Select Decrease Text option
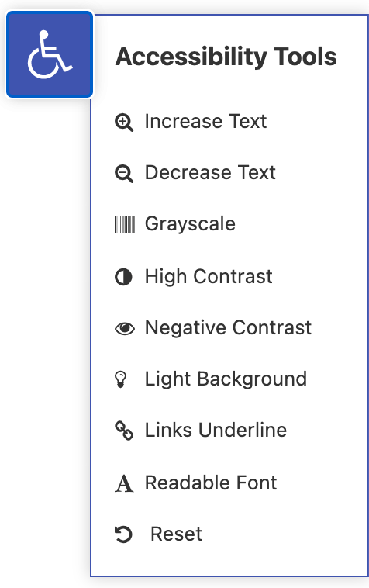Screen dimensions: 369x588 click(210, 173)
